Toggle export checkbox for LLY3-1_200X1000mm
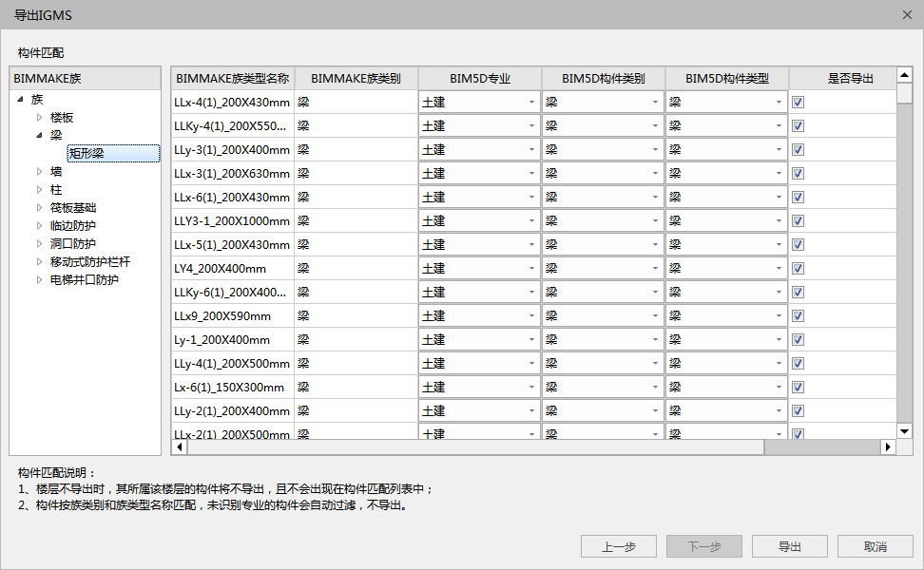This screenshot has height=570, width=924. point(798,220)
